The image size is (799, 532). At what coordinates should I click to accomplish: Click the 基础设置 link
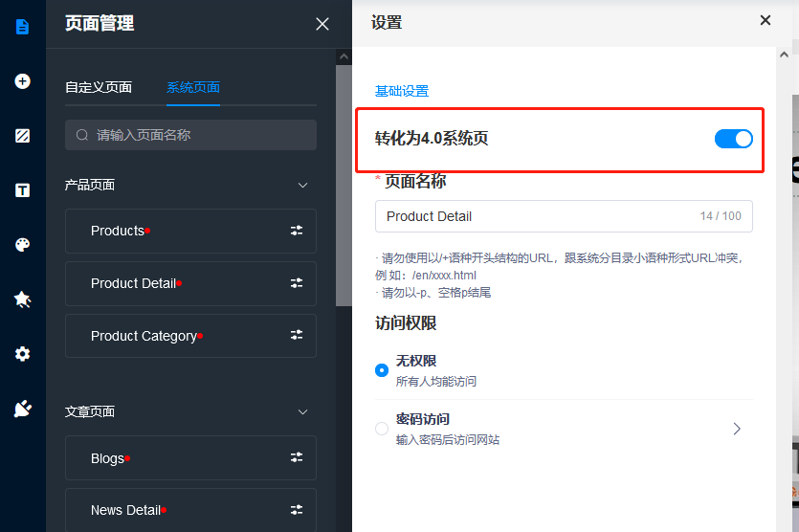click(402, 91)
